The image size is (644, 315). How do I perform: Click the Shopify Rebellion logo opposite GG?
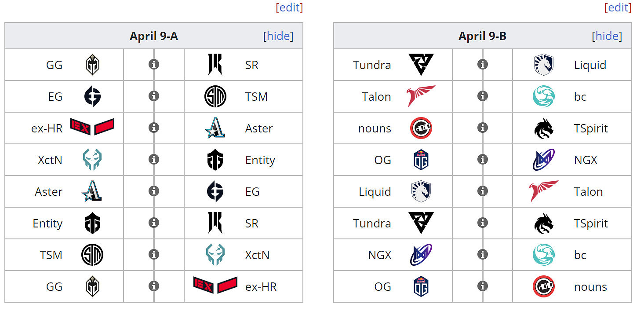tap(215, 65)
